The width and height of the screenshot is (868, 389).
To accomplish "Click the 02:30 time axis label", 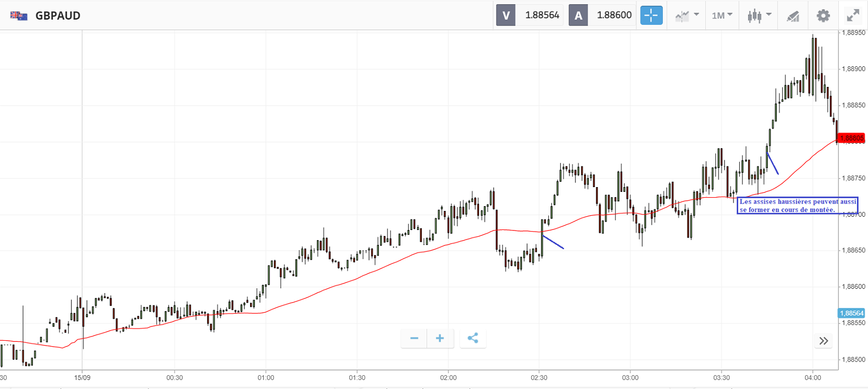I will pyautogui.click(x=539, y=378).
